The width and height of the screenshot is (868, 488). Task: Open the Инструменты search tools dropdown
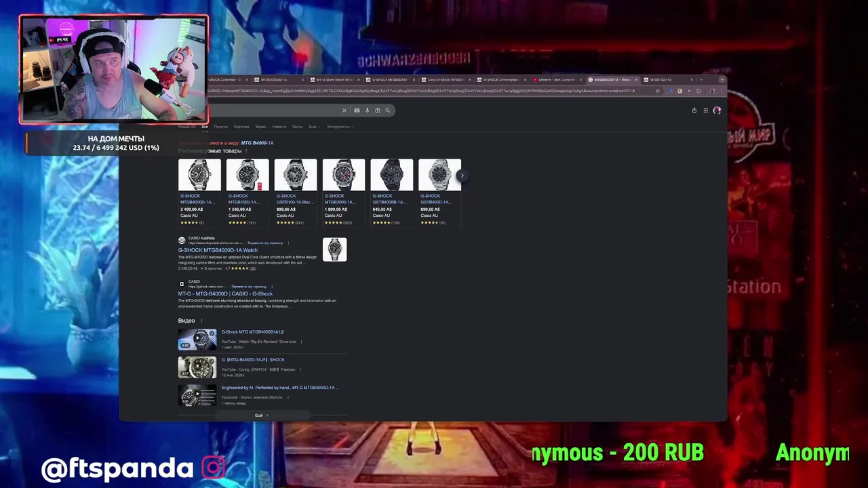coord(338,127)
